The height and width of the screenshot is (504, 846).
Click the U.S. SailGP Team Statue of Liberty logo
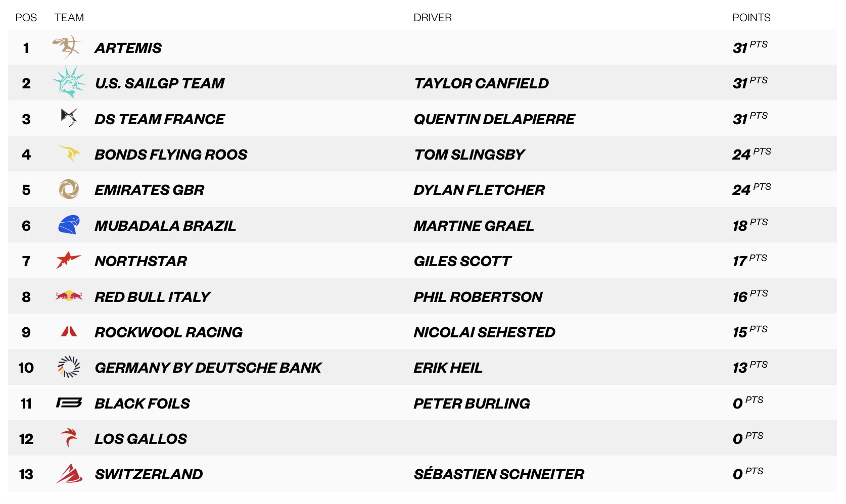[x=69, y=82]
